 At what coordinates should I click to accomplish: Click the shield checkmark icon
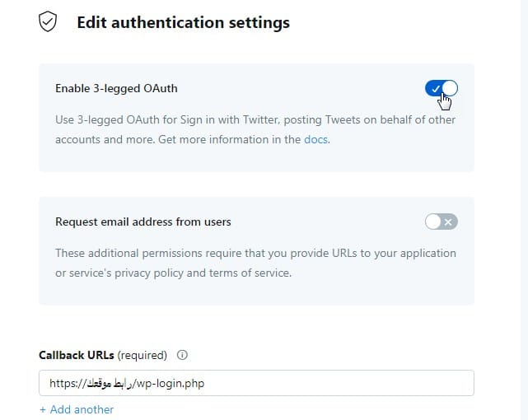[49, 23]
